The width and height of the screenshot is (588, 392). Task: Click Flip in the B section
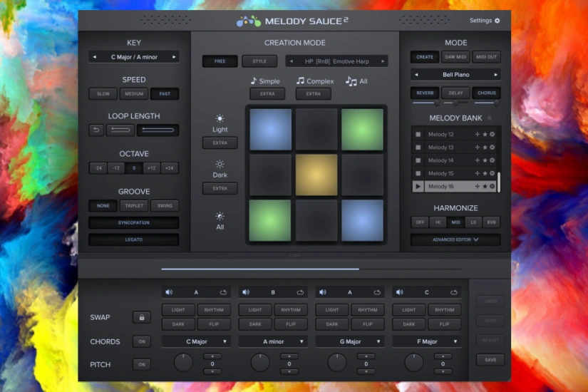point(291,324)
